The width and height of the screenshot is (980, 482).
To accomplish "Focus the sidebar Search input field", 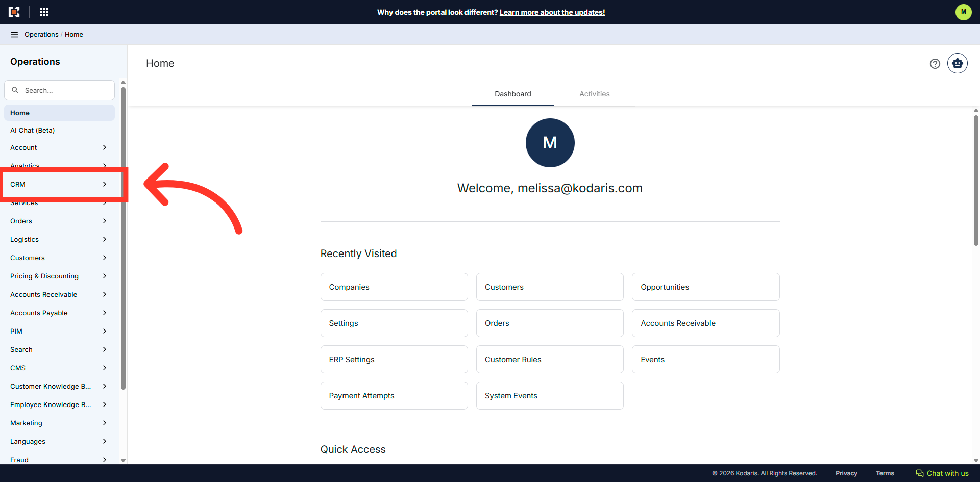I will 59,90.
